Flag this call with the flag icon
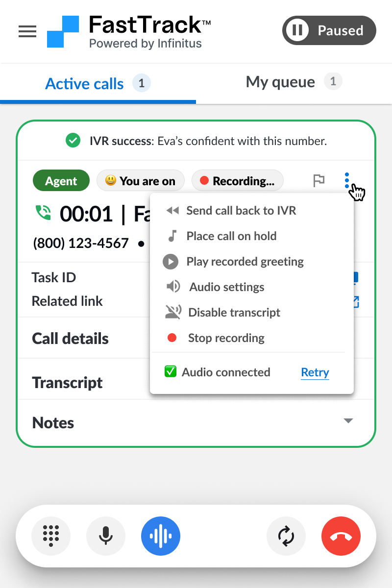 click(319, 181)
